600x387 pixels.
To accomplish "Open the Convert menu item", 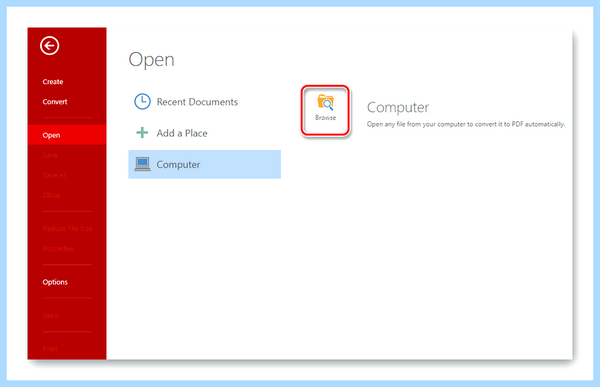I will coord(55,102).
